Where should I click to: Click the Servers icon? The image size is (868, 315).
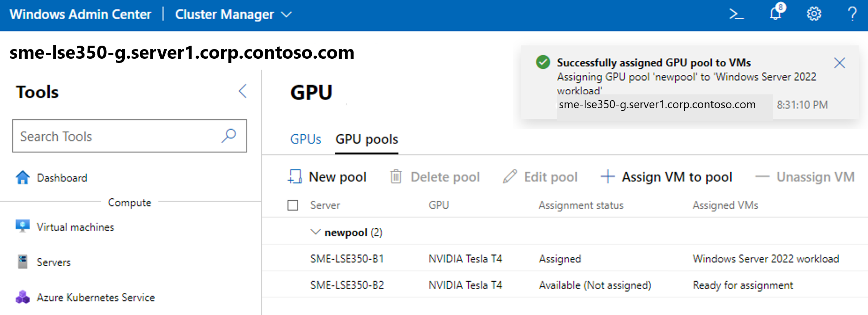click(23, 262)
